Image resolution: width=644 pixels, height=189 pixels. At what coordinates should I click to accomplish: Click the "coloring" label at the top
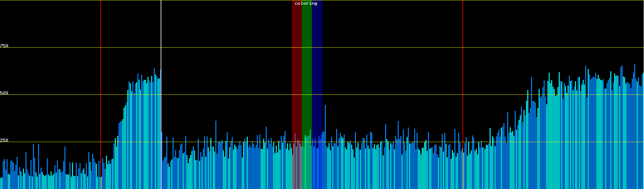pyautogui.click(x=306, y=3)
